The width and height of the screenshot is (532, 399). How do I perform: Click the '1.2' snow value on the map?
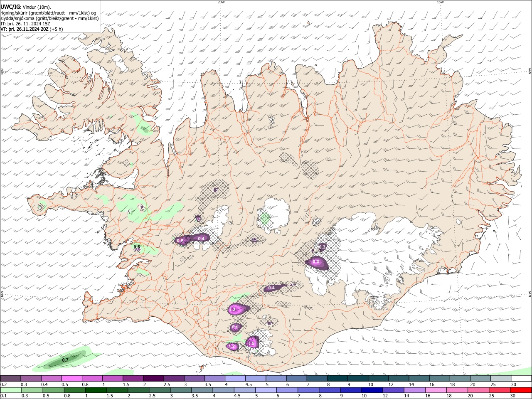(x=232, y=346)
